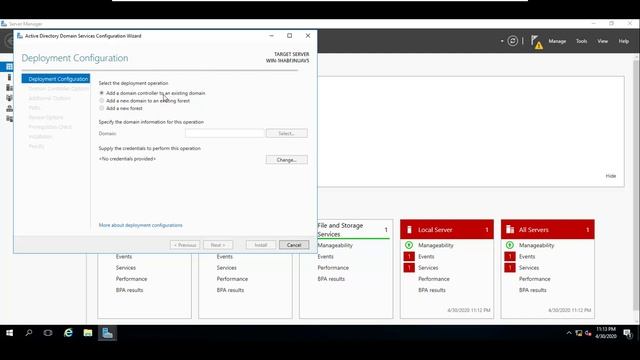Open Performance under Local Server tile
The image size is (640, 360).
(434, 279)
